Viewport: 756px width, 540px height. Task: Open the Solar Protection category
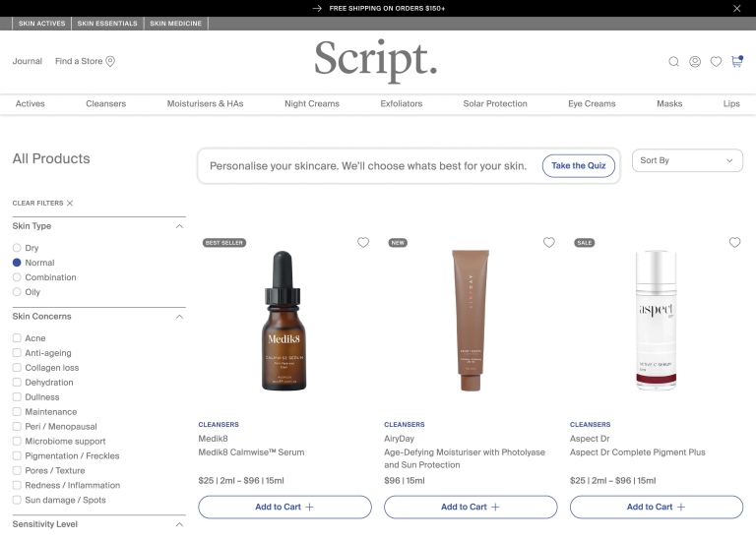pyautogui.click(x=495, y=103)
